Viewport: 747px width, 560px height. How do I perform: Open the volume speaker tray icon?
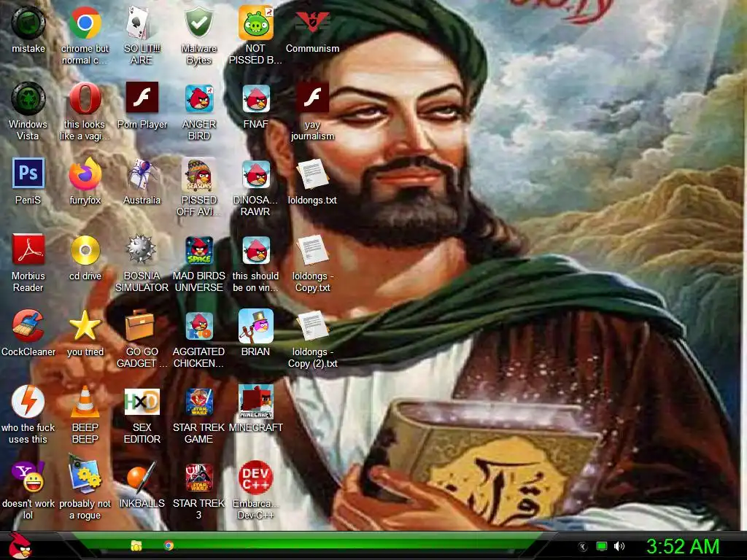[619, 547]
